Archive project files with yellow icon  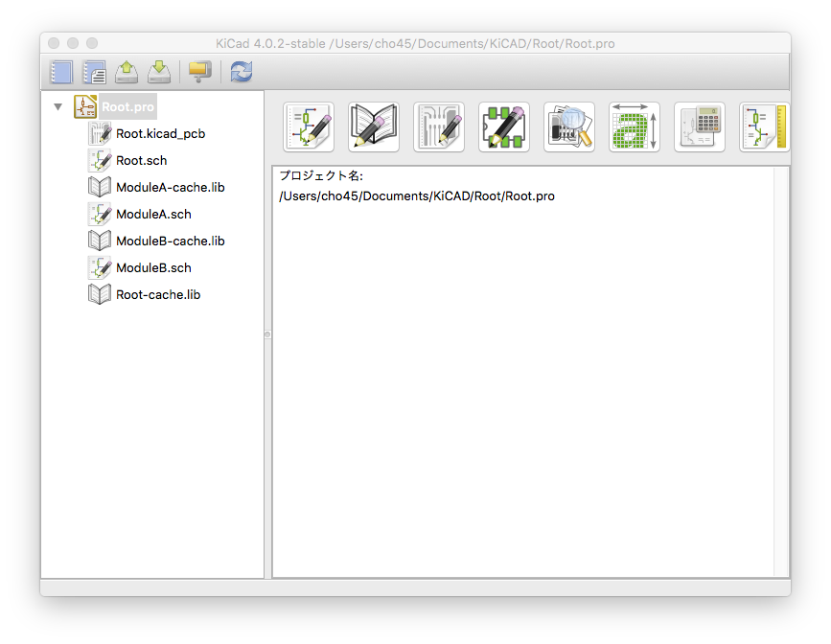coord(199,72)
